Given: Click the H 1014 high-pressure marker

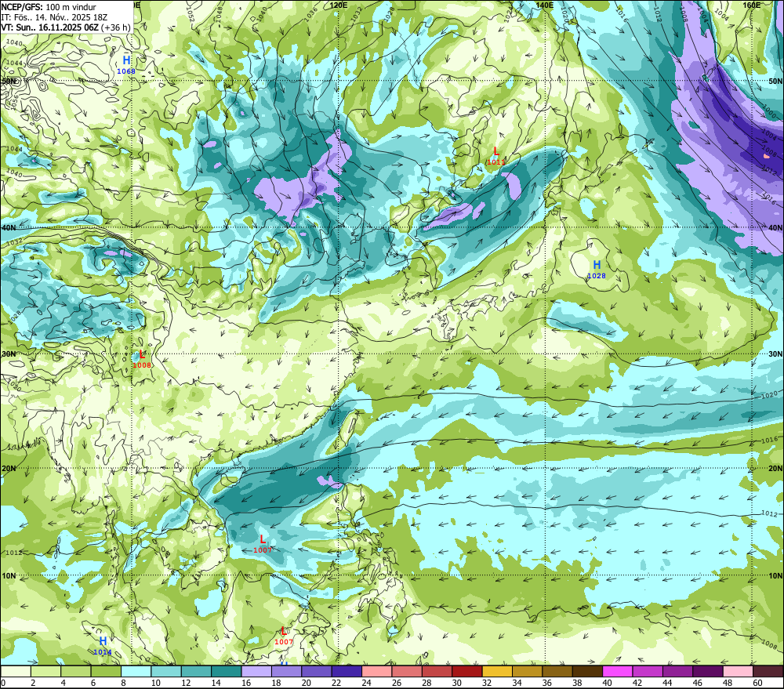Looking at the screenshot, I should 103,646.
